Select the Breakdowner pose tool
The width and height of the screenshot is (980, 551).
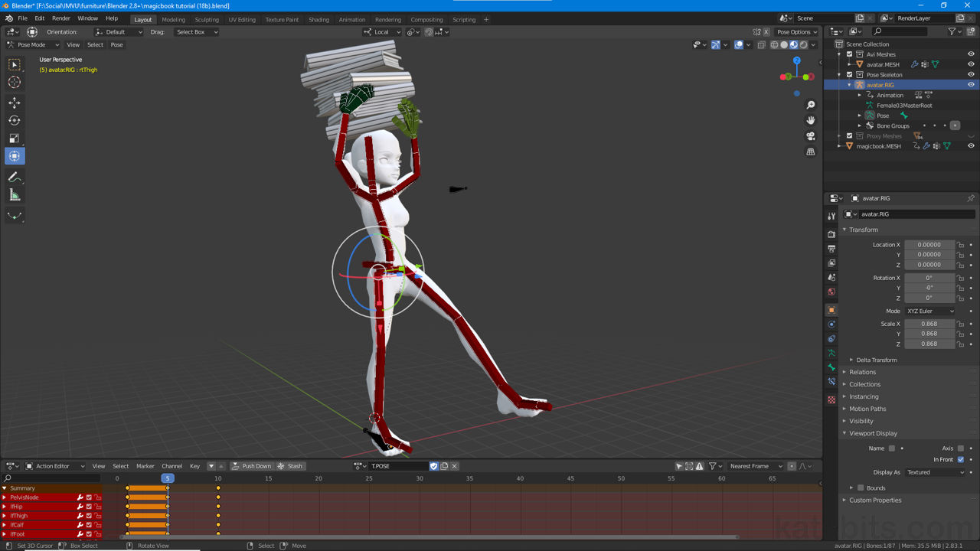[x=15, y=216]
